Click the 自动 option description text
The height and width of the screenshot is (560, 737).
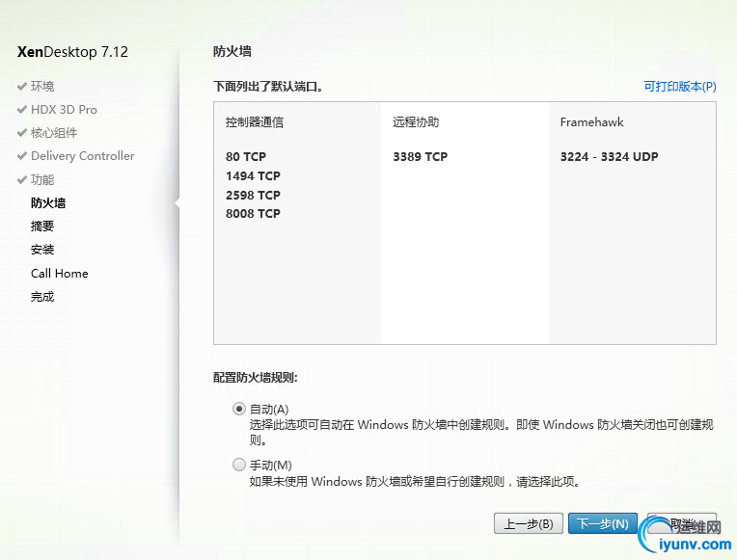[481, 432]
